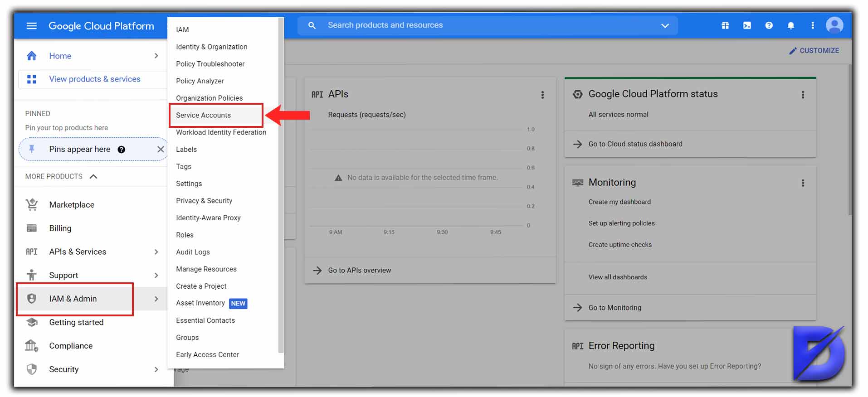Open the gift icon in top bar
Image resolution: width=868 pixels, height=397 pixels.
click(x=725, y=25)
